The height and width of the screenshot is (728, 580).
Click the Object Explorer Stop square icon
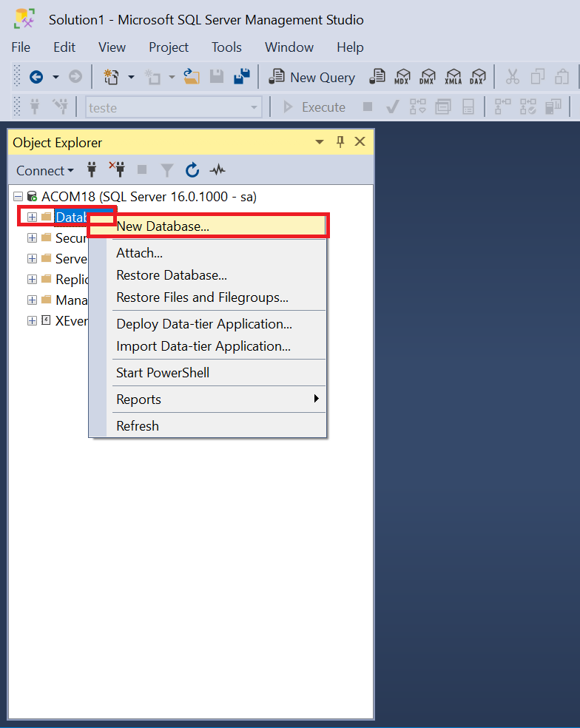[142, 170]
